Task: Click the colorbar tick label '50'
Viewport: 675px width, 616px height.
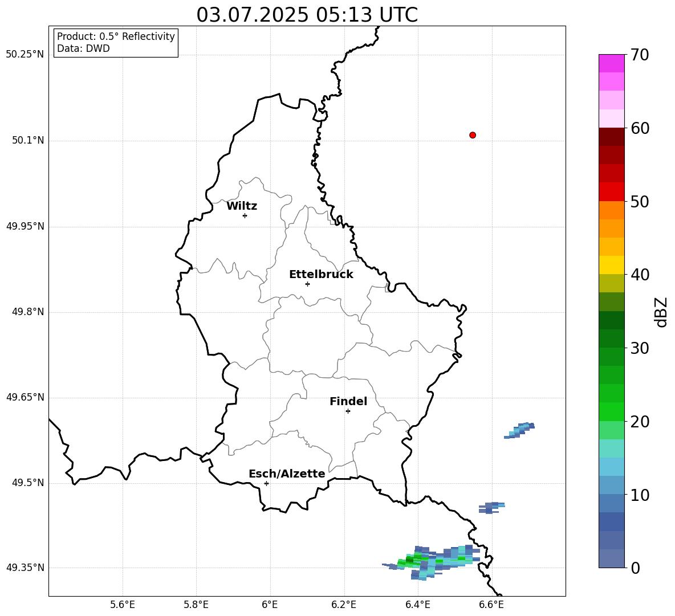Action: coord(640,202)
